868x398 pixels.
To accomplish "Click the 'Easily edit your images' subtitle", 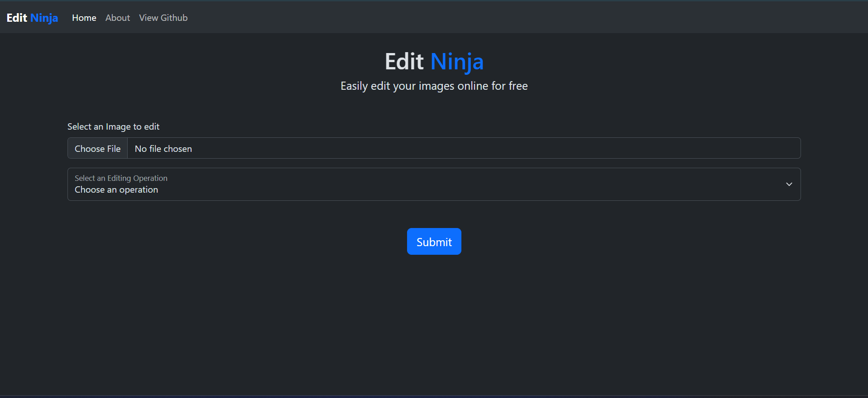I will (434, 86).
